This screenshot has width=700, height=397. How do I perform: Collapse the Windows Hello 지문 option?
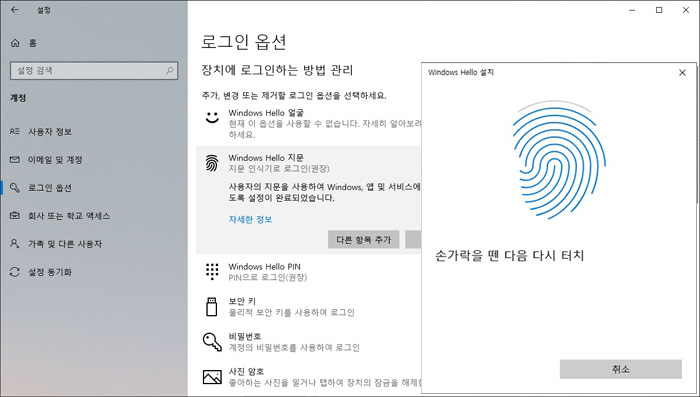(x=308, y=163)
